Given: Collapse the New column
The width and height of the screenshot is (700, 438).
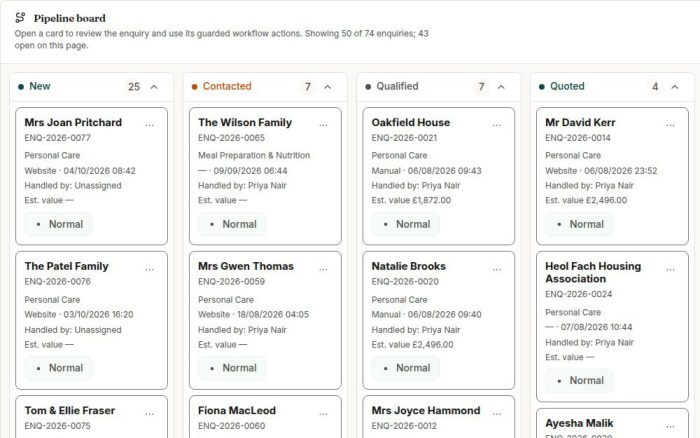Looking at the screenshot, I should (154, 87).
